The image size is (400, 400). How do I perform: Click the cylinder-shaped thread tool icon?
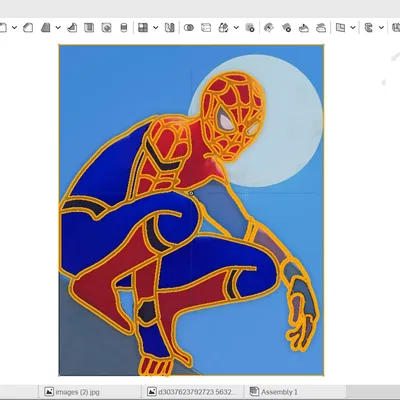click(x=124, y=28)
